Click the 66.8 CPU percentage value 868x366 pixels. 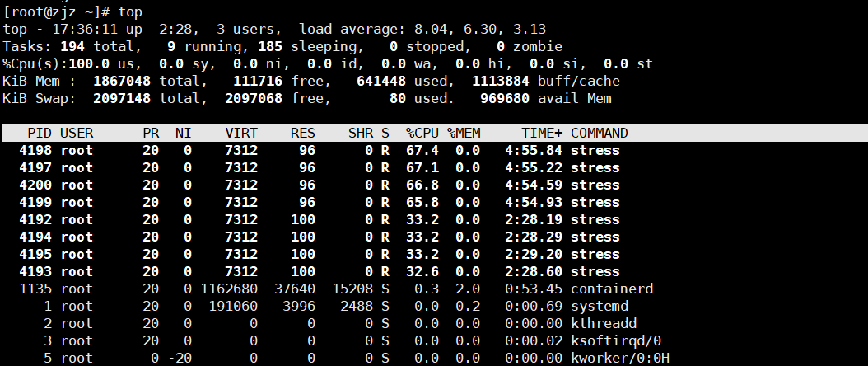[x=422, y=185]
